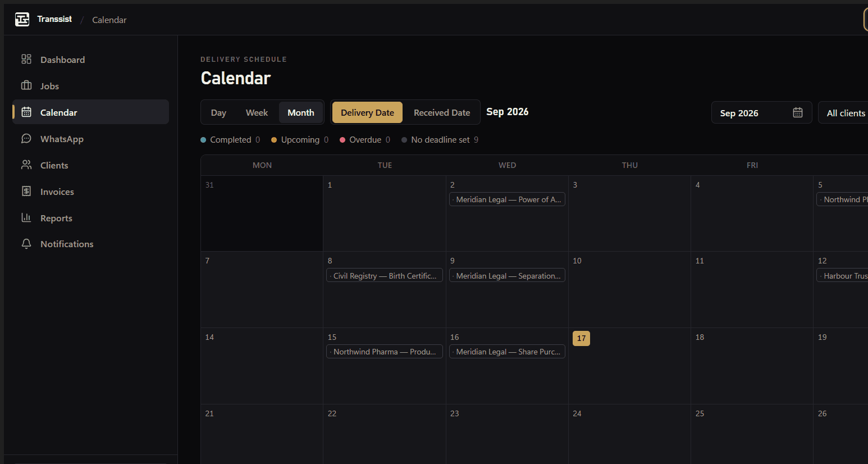Open the Notifications page label
Viewport: 868px width, 464px height.
click(x=67, y=244)
